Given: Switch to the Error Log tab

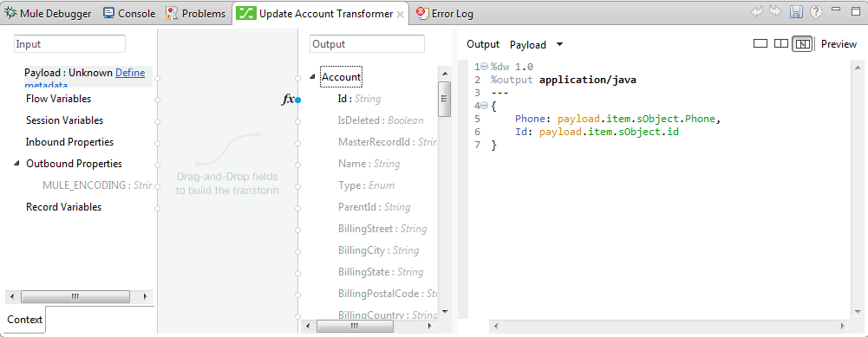Looking at the screenshot, I should tap(445, 13).
